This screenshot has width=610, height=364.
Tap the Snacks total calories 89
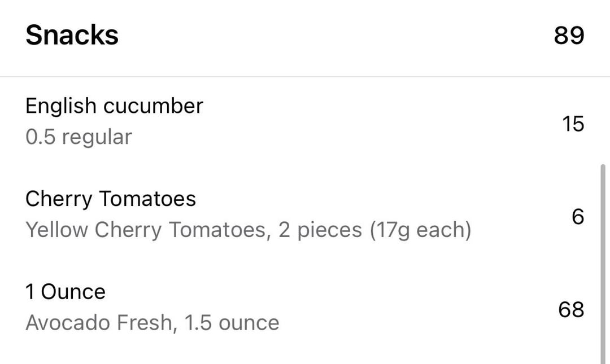tap(569, 36)
